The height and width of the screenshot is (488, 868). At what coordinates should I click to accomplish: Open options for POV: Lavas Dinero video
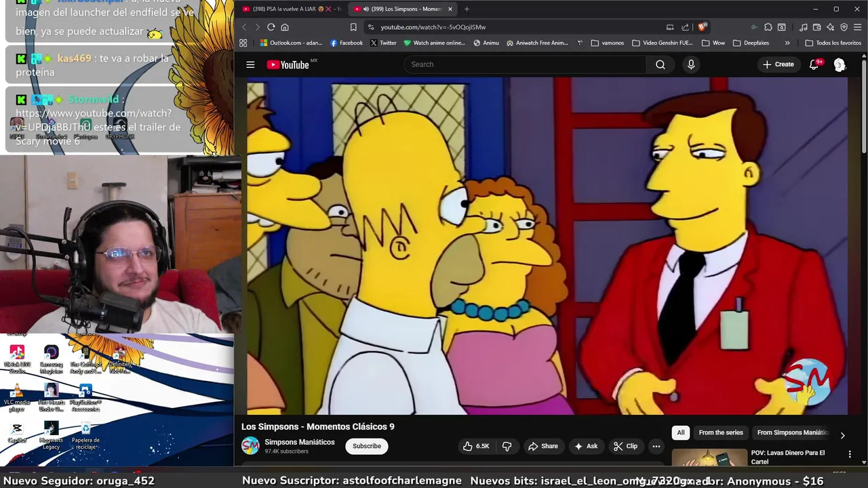pos(850,454)
